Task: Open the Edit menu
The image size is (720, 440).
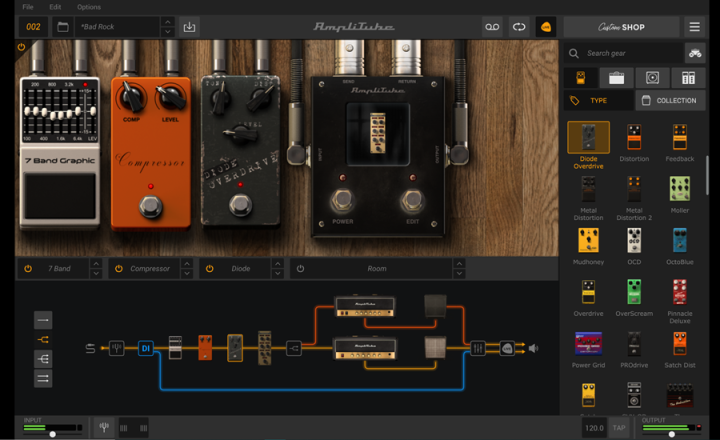Action: (x=55, y=7)
